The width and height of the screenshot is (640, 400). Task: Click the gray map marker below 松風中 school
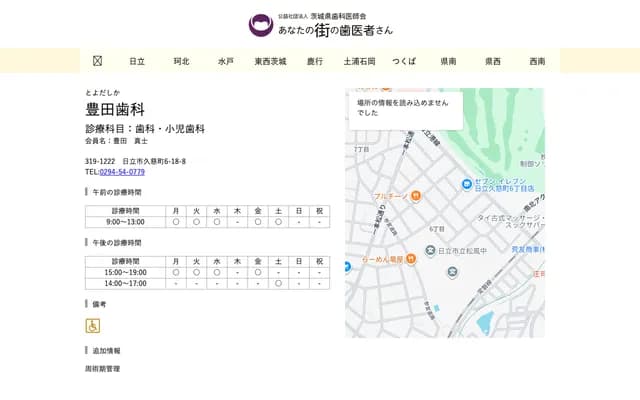(452, 272)
